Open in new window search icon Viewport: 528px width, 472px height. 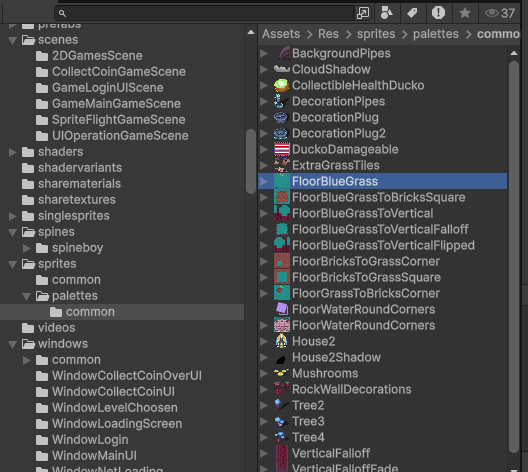click(363, 13)
